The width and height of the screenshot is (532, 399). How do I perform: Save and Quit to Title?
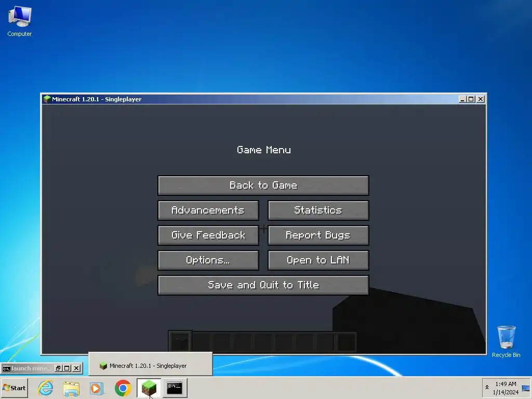point(263,285)
